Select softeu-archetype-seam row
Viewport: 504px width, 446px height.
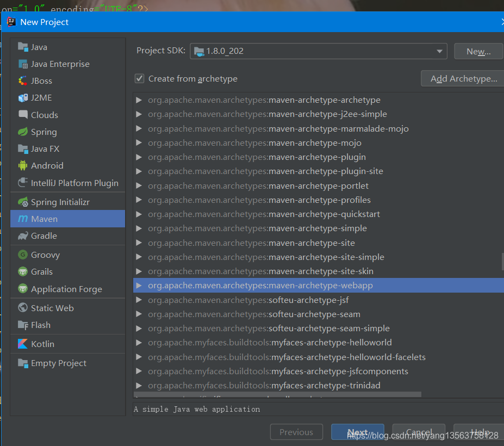tap(319, 314)
